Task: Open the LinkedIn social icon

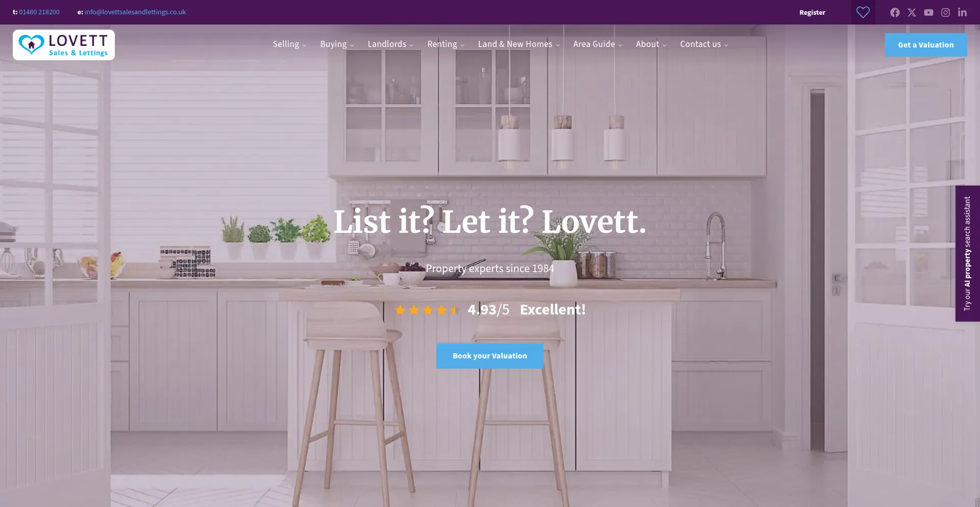Action: click(x=962, y=12)
